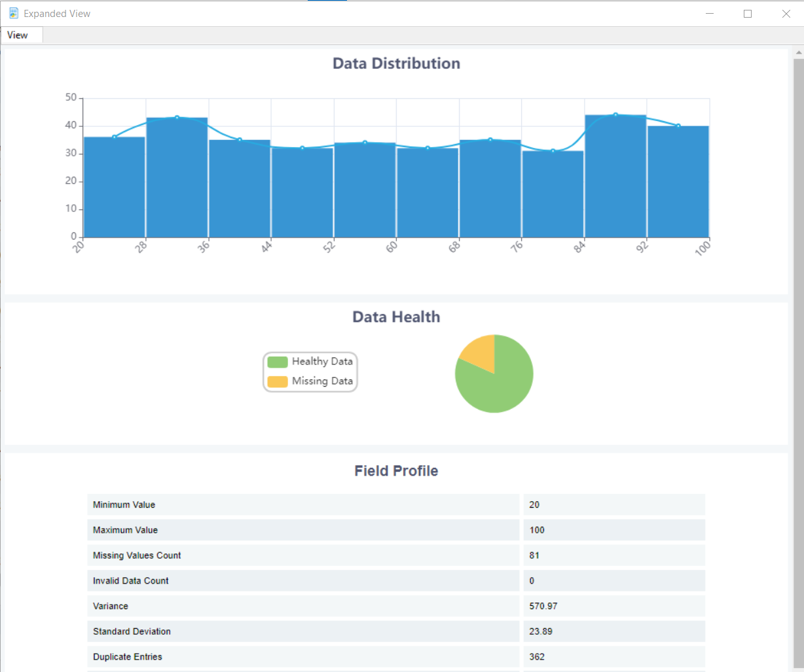Screen dimensions: 804x672
Task: Maximize the Expanded View window
Action: [748, 14]
